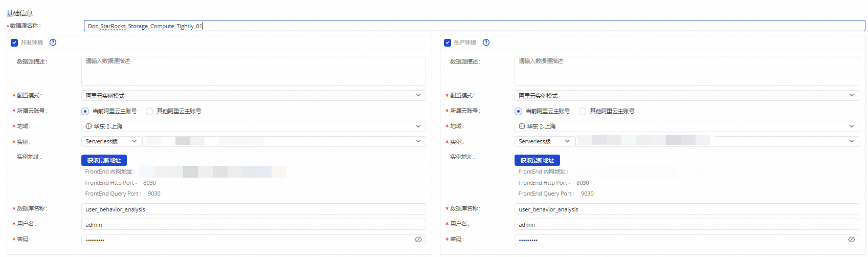Viewport: 868px width, 257px height.
Task: Open 地域 dropdown in 生产环境
Action: coord(687,126)
